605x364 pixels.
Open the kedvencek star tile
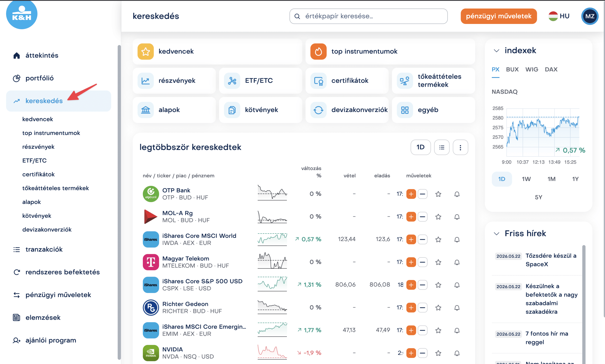pyautogui.click(x=217, y=51)
